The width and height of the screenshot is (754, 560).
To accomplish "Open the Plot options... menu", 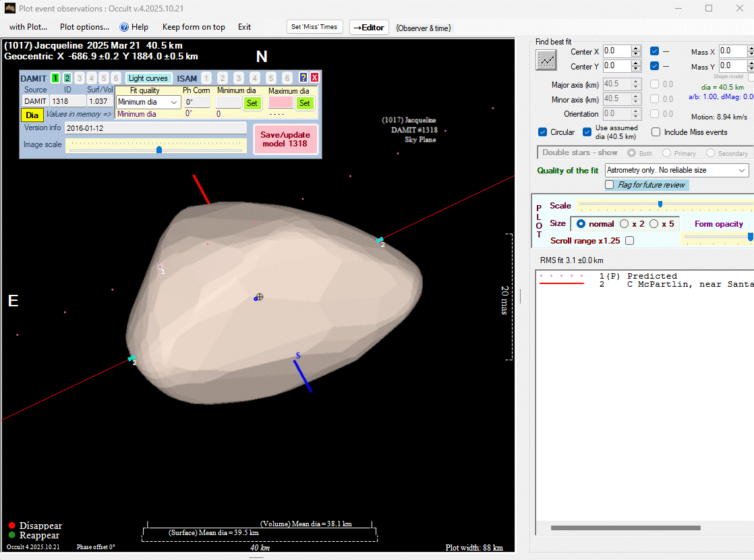I will coord(84,27).
